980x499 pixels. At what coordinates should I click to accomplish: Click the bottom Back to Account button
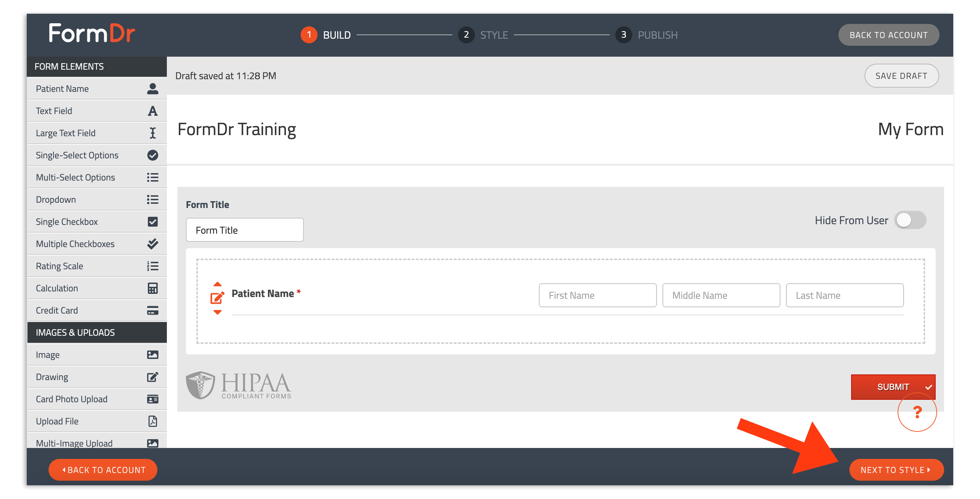103,470
